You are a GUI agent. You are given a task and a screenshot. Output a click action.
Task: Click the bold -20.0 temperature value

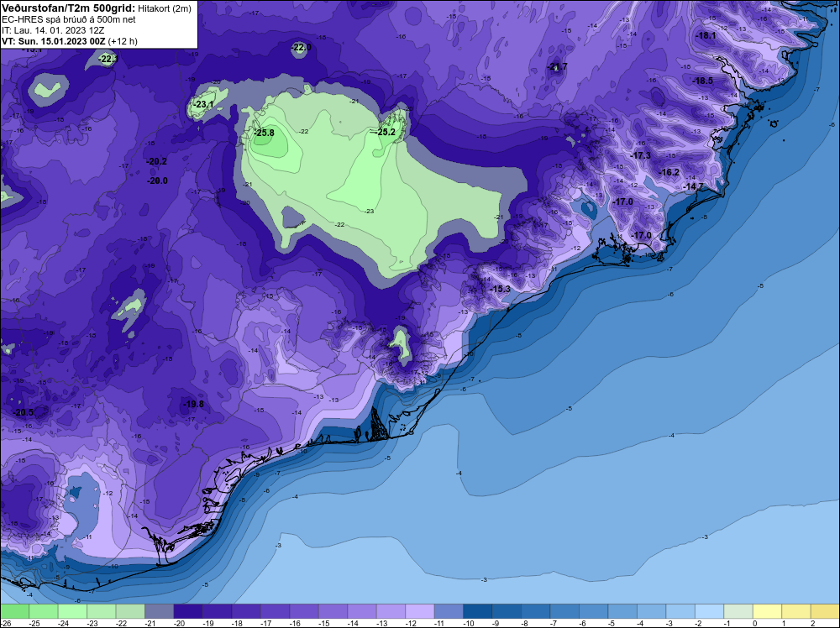point(158,181)
